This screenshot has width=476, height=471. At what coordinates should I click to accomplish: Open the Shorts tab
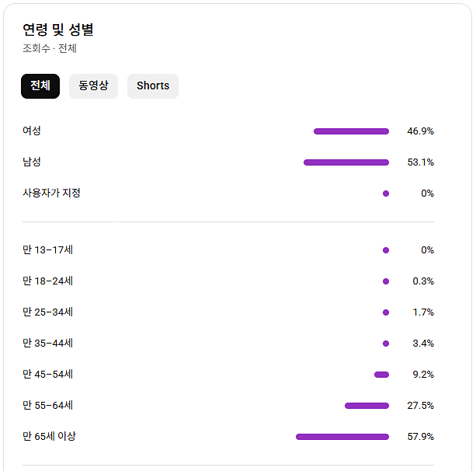click(153, 86)
